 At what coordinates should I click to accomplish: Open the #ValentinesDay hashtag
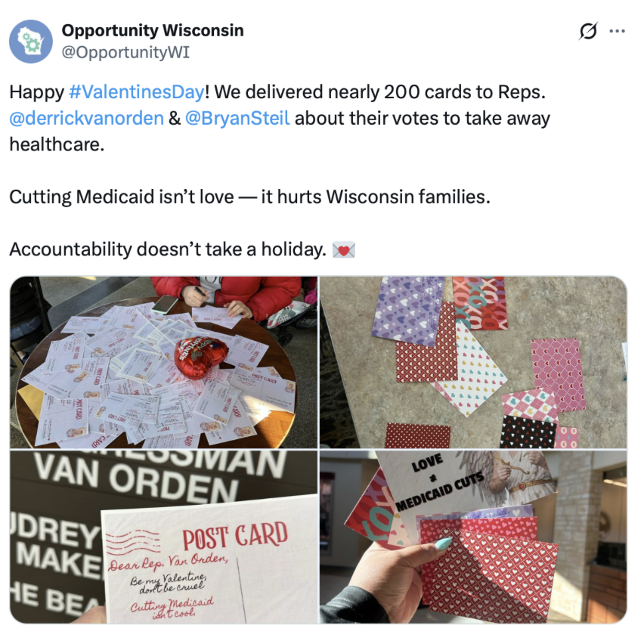[136, 92]
